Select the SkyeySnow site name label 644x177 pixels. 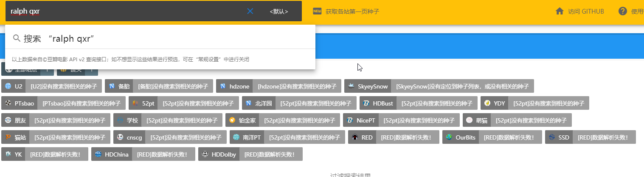(373, 86)
